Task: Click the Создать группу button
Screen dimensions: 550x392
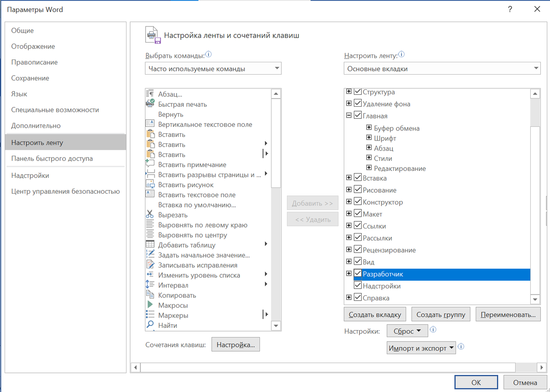Action: pyautogui.click(x=441, y=314)
